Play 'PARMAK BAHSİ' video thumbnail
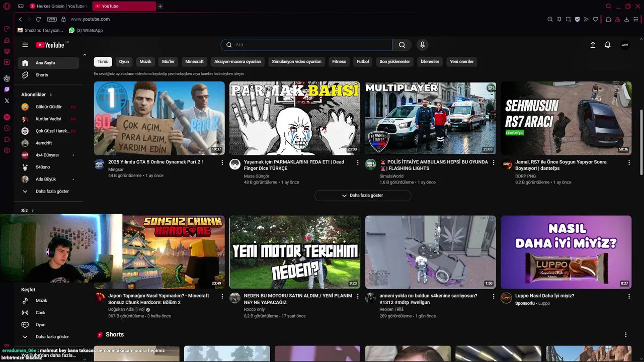Viewport: 644px width, 362px height. [x=295, y=118]
